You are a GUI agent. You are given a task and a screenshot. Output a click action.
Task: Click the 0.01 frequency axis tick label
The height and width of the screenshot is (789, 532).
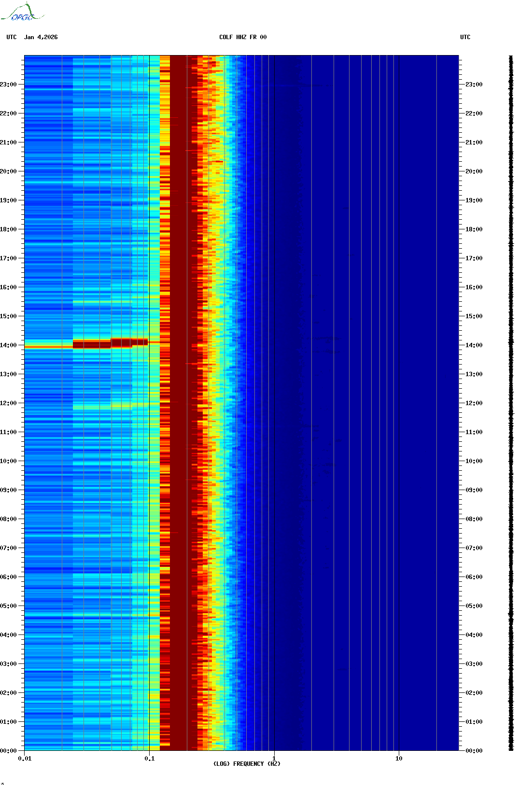[25, 759]
